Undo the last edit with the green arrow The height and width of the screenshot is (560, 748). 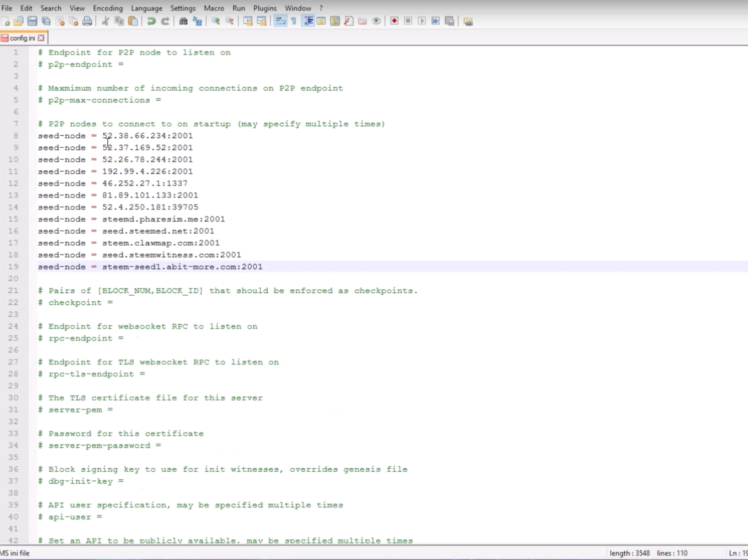click(151, 21)
